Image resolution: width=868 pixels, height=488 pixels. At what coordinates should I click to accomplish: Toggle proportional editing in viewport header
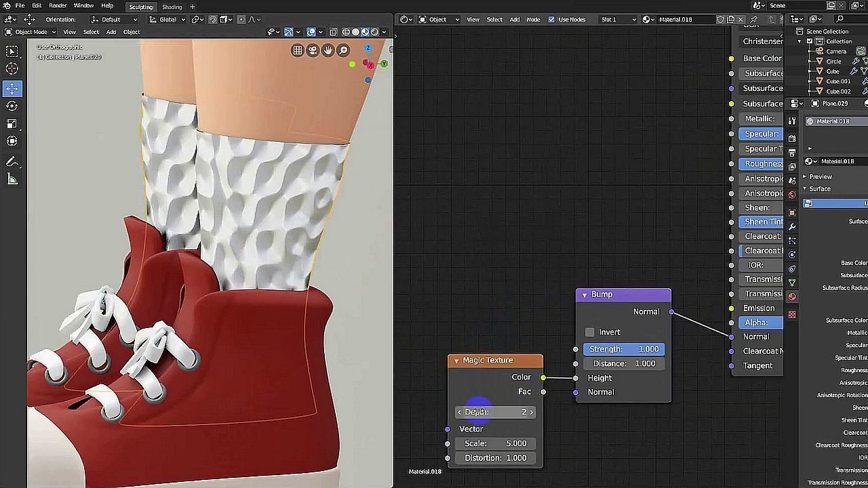tap(241, 20)
